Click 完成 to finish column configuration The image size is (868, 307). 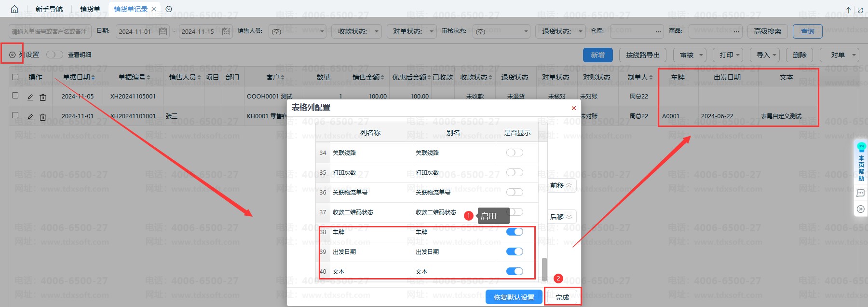click(562, 297)
